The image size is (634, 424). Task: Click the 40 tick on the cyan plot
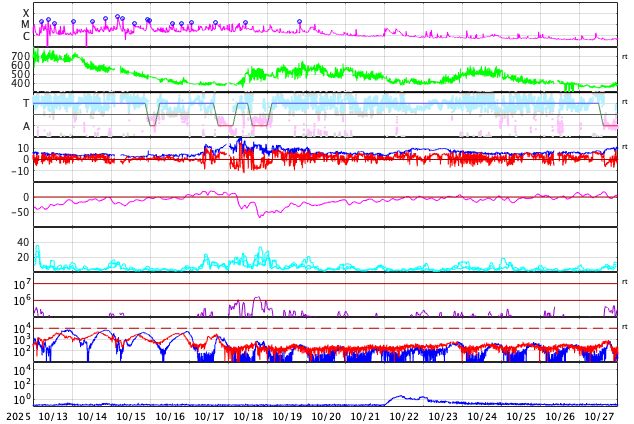click(22, 242)
